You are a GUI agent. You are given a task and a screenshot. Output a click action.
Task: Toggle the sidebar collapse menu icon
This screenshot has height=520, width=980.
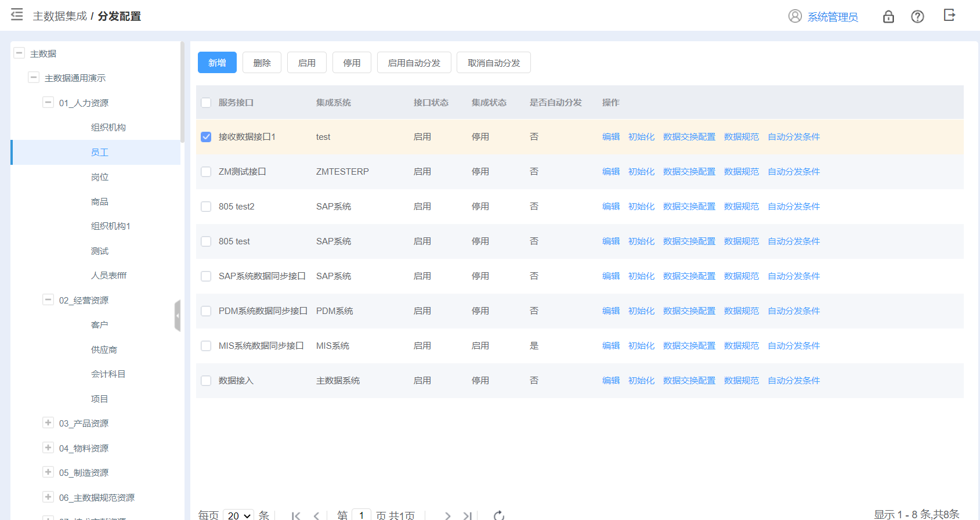pos(17,15)
